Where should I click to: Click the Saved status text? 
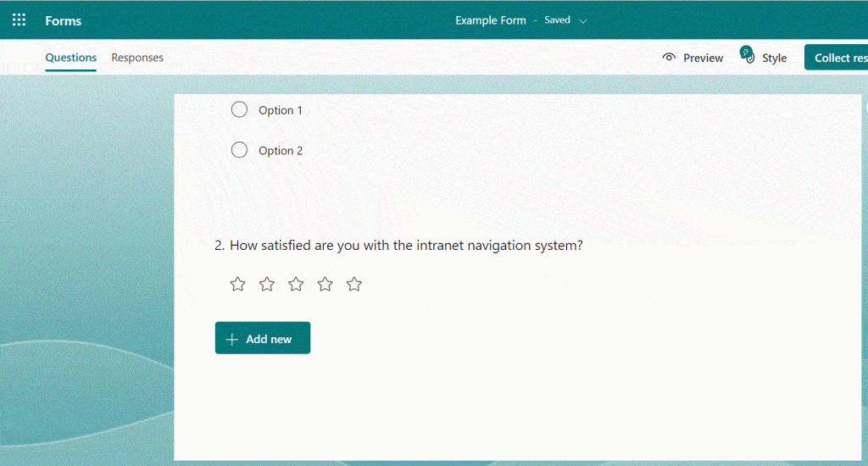coord(557,20)
